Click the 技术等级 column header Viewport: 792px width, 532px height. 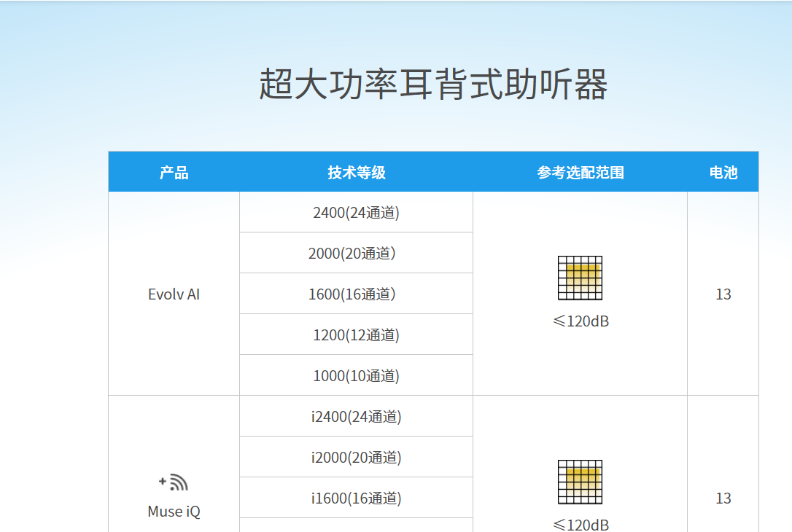coord(356,173)
